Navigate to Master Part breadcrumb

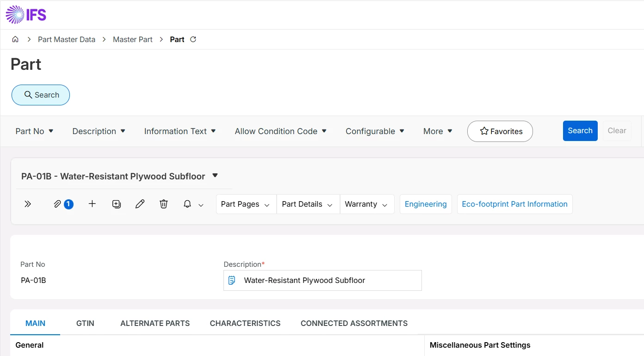pos(133,39)
